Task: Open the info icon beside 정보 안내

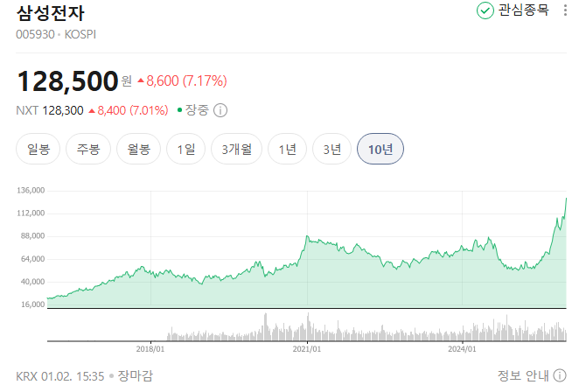Action: (x=560, y=375)
